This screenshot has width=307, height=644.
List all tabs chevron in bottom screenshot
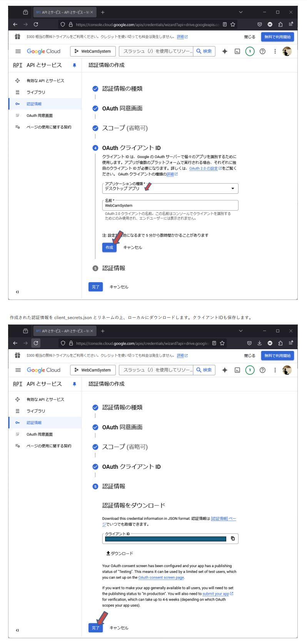point(241,331)
